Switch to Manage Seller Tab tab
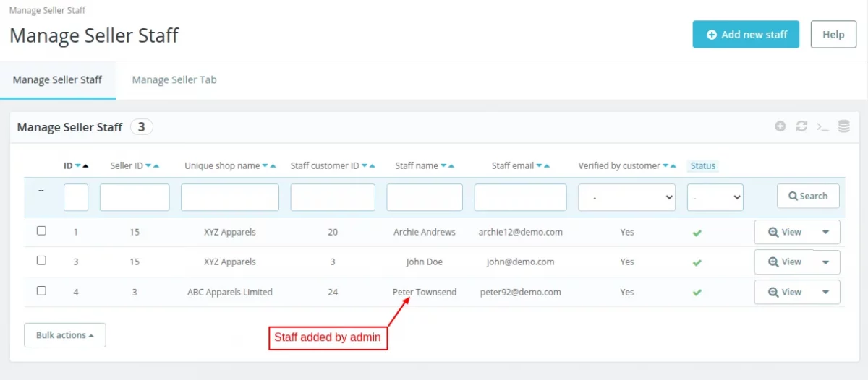The height and width of the screenshot is (380, 868). (174, 79)
